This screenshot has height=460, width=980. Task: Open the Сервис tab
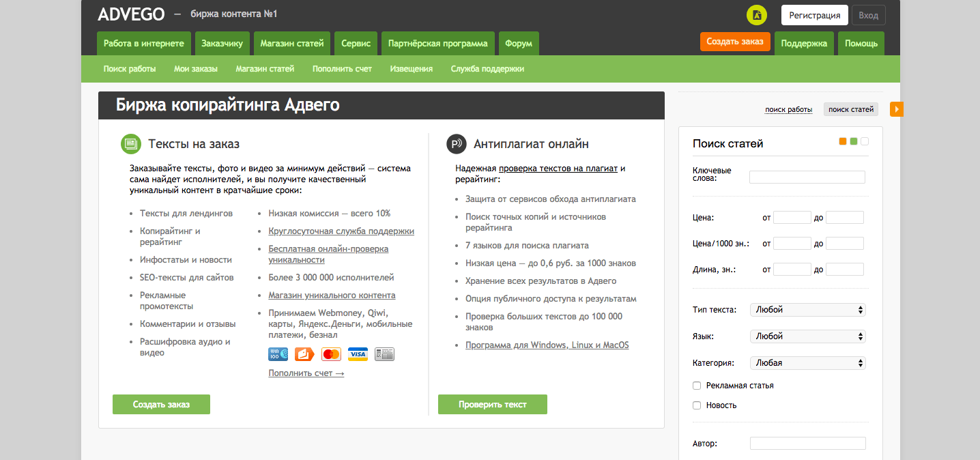[x=356, y=44]
